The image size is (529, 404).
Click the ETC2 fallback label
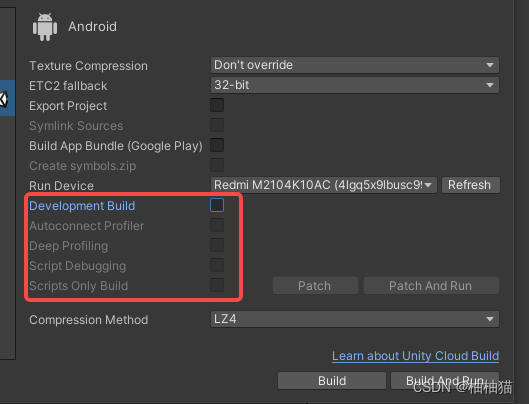tap(68, 86)
